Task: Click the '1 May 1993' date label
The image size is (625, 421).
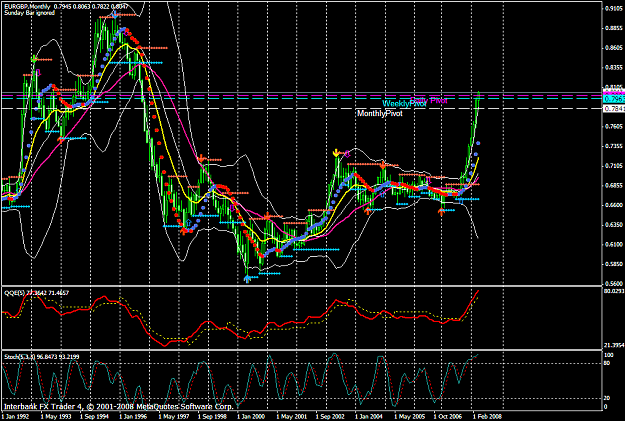Action: (x=55, y=417)
